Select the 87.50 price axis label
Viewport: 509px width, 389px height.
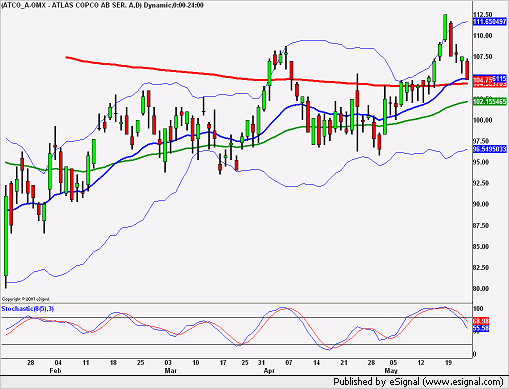tap(481, 225)
